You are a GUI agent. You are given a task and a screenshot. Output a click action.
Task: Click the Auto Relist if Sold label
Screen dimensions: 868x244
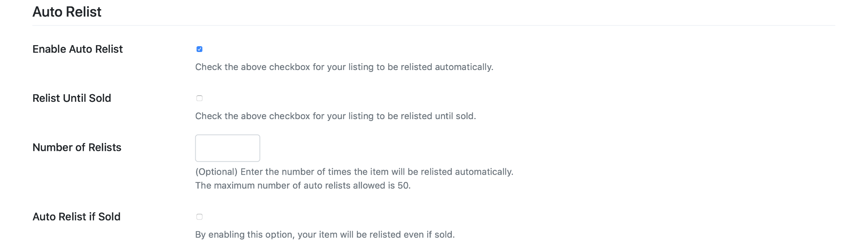(76, 217)
